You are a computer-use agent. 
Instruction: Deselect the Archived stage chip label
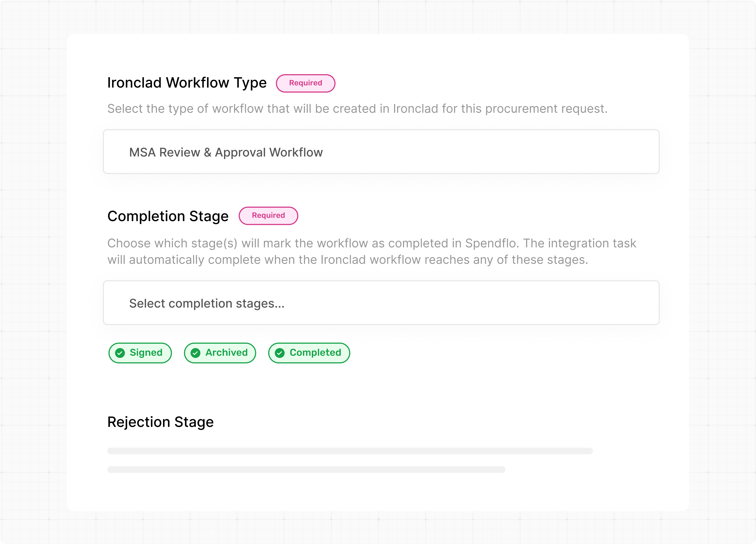(226, 352)
